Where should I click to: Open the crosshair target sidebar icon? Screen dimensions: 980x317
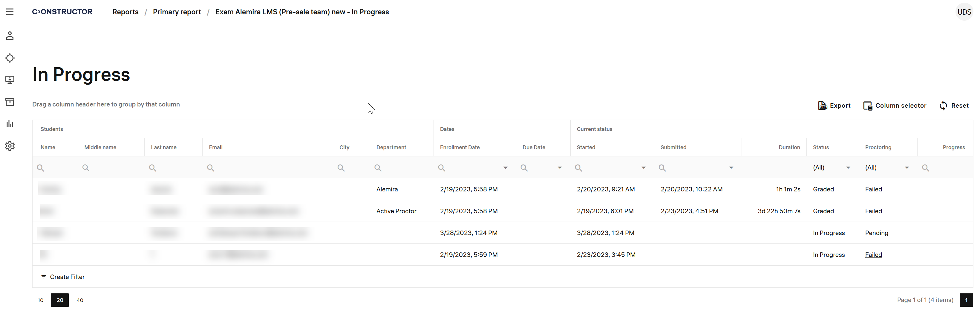[10, 58]
